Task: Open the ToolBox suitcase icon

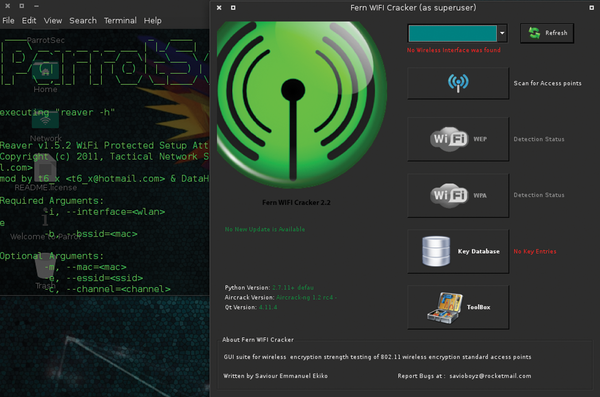Action: (445, 307)
